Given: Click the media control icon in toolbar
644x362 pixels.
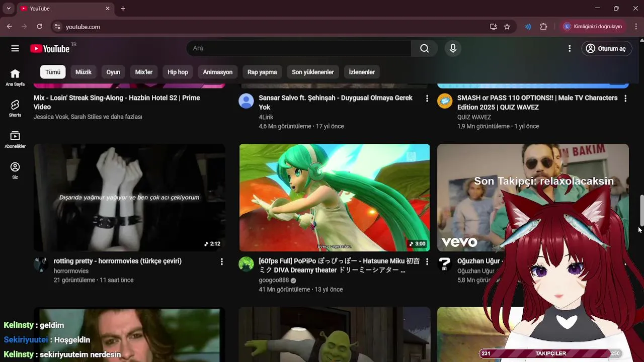Looking at the screenshot, I should [x=528, y=27].
